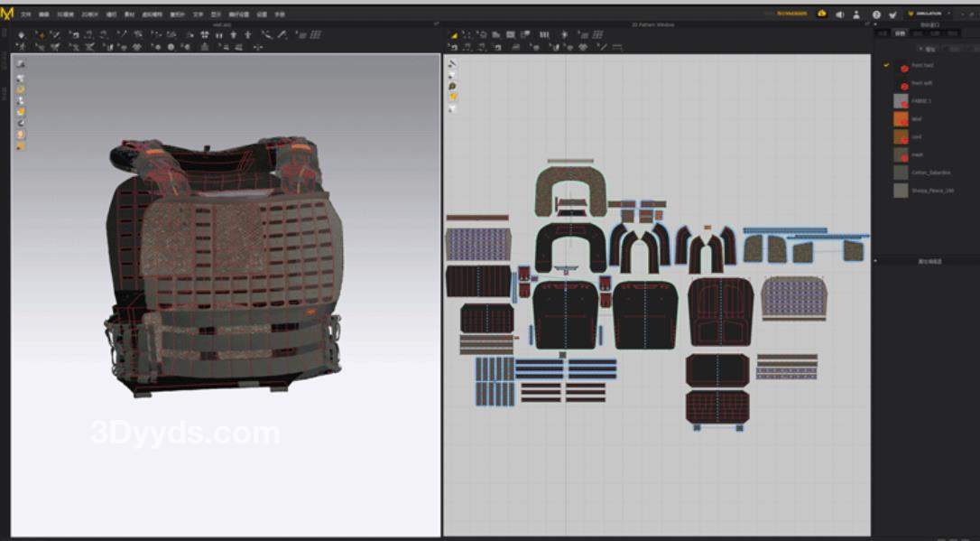Screen dimensions: 980x541
Task: Select the Cotton_Gabardine fabric swatch
Action: click(x=901, y=173)
